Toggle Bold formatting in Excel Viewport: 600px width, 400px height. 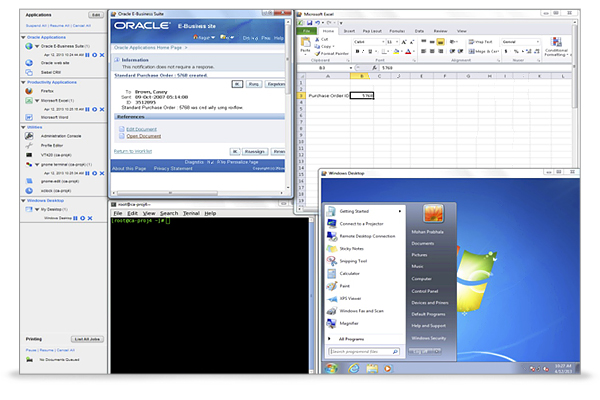pyautogui.click(x=357, y=51)
